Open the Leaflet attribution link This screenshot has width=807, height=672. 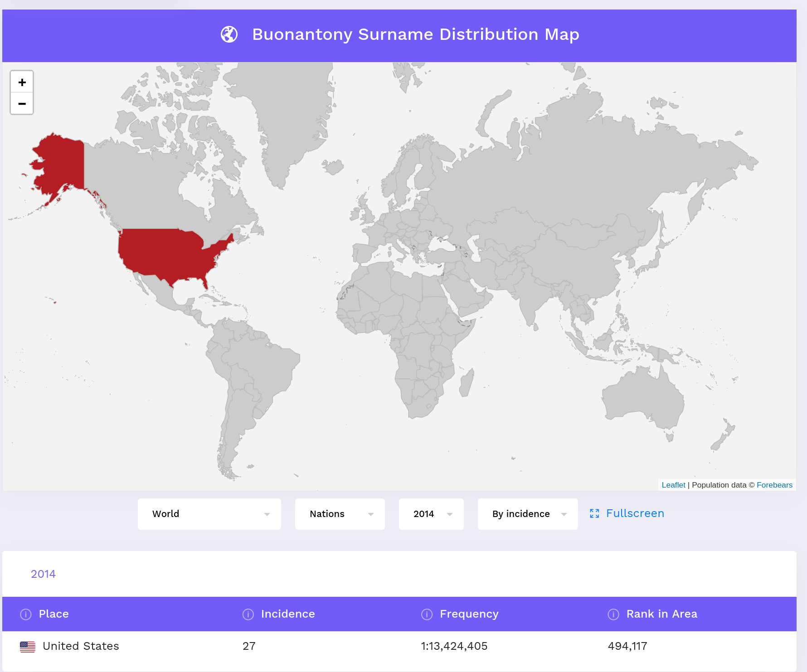(673, 485)
